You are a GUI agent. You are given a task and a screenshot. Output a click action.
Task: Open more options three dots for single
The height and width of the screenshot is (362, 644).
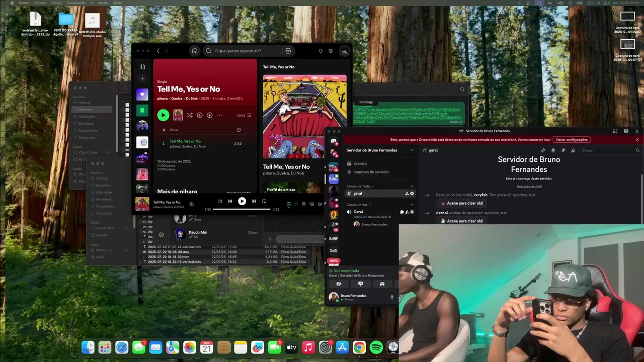220,115
